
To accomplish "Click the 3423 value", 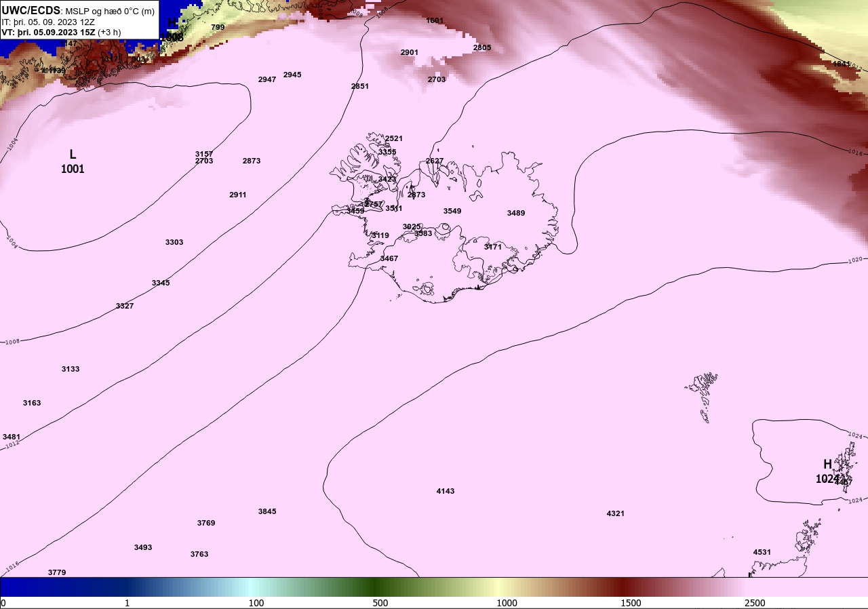I will (x=387, y=179).
